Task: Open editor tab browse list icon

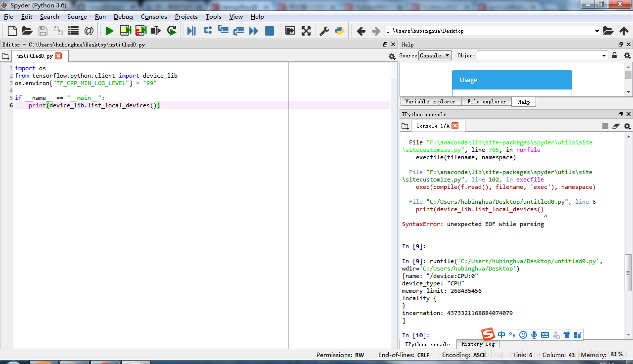Action: point(5,56)
